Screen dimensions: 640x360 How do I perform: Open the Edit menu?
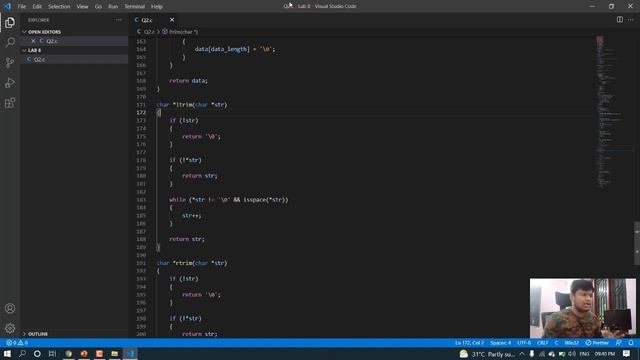pyautogui.click(x=37, y=7)
